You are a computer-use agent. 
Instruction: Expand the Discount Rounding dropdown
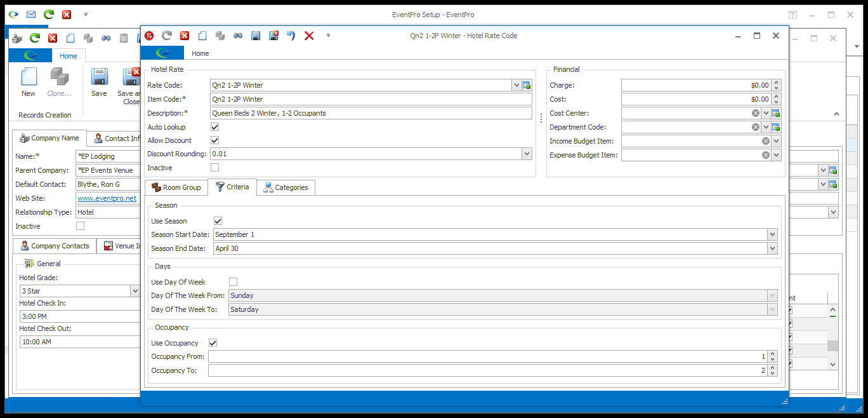[x=527, y=154]
